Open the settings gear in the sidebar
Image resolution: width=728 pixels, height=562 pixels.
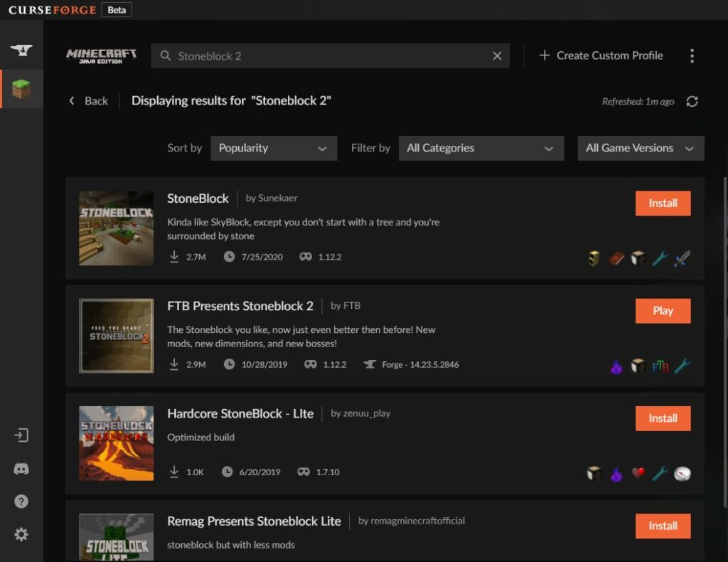click(x=21, y=534)
